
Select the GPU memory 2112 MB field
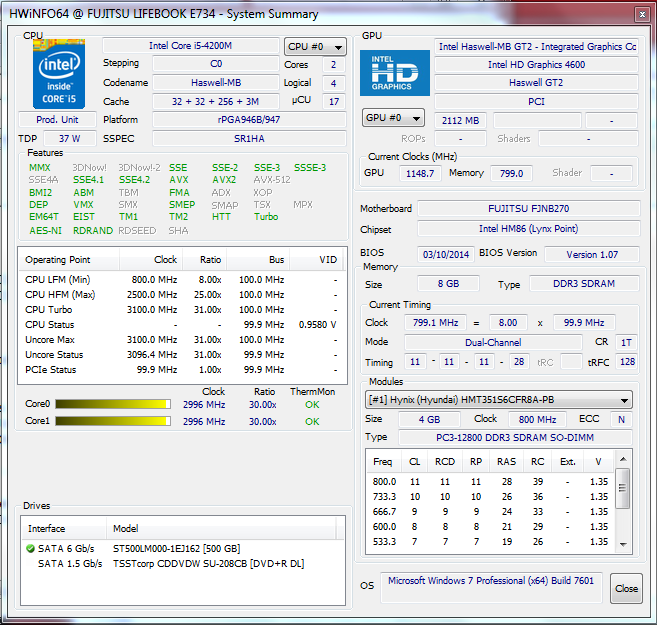click(x=460, y=121)
